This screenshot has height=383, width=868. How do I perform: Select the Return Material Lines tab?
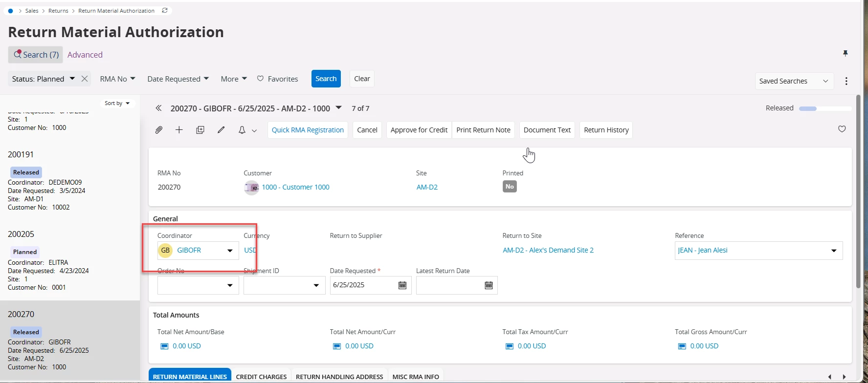(x=190, y=376)
